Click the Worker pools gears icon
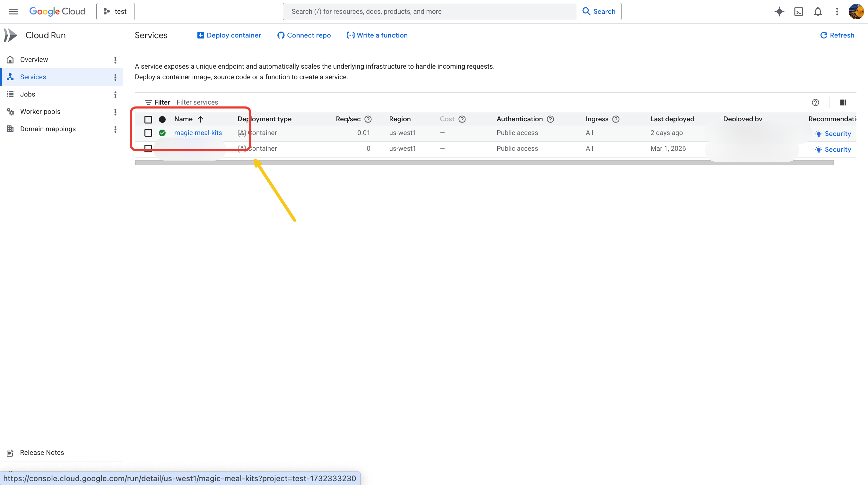This screenshot has width=868, height=485. tap(10, 112)
